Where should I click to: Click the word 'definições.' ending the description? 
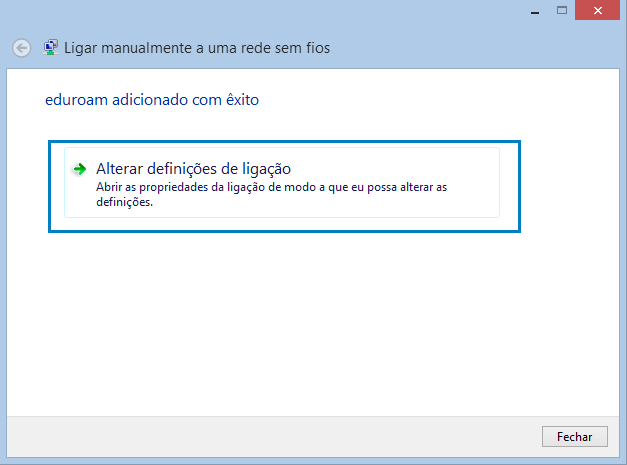(124, 202)
